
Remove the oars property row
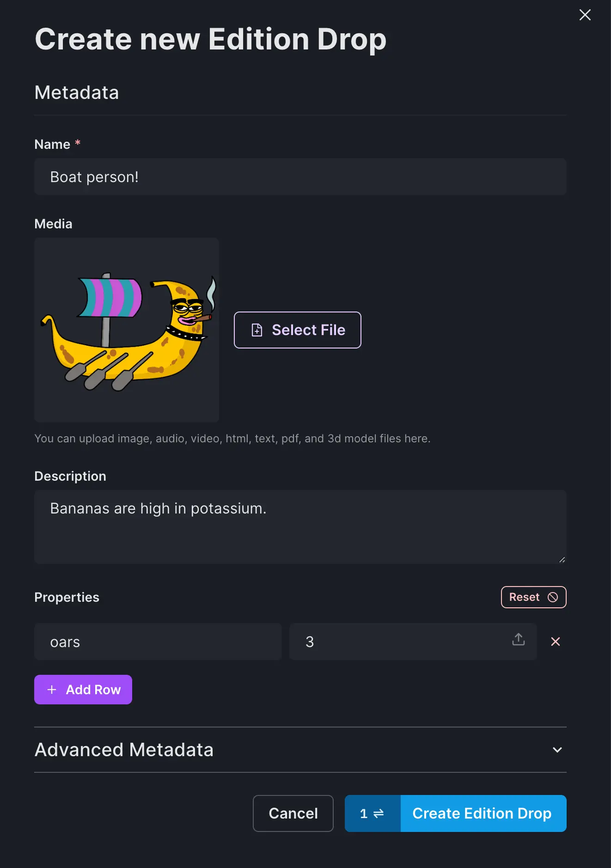pos(556,642)
